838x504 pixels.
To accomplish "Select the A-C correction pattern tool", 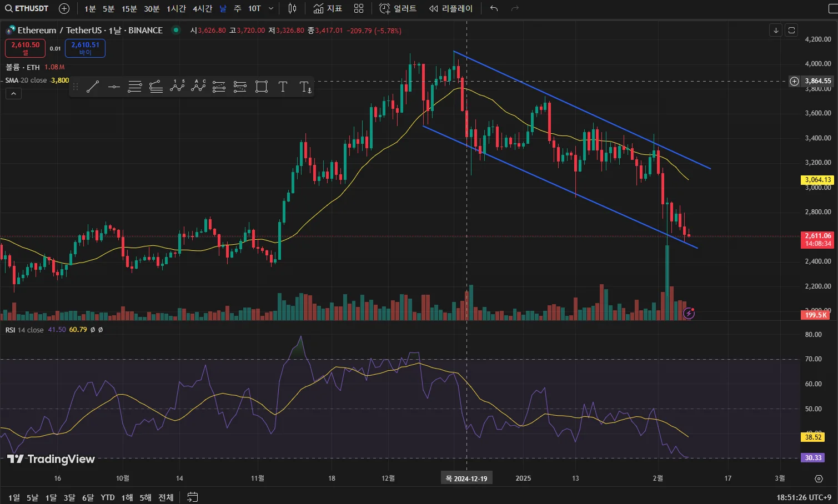I will [x=198, y=87].
